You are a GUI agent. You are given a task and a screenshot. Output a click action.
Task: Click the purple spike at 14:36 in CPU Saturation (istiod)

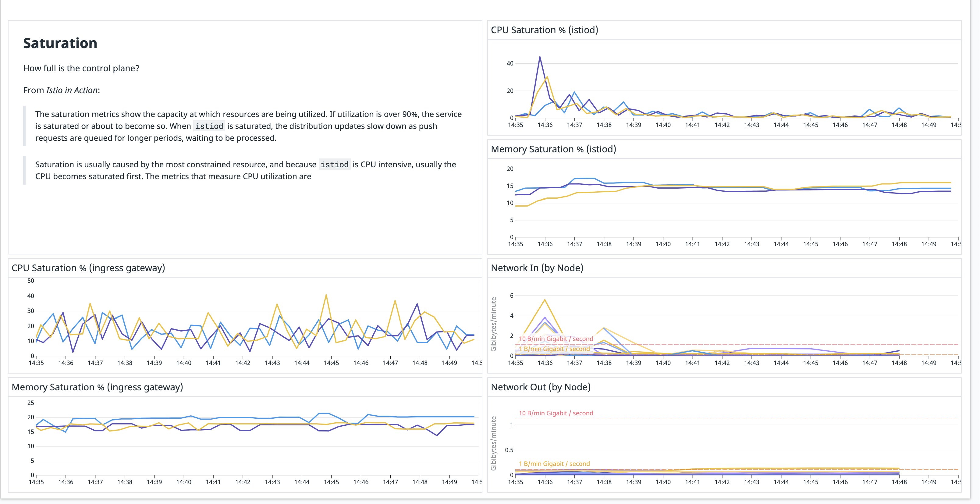[x=540, y=57]
